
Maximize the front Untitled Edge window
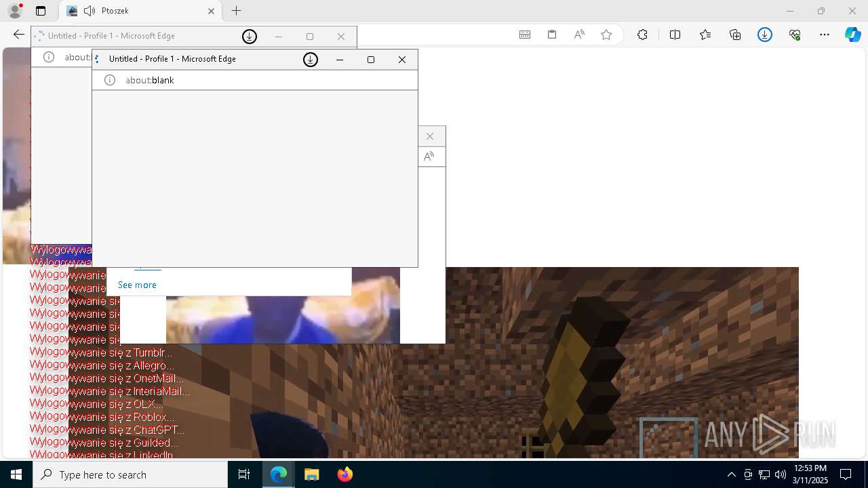click(371, 60)
